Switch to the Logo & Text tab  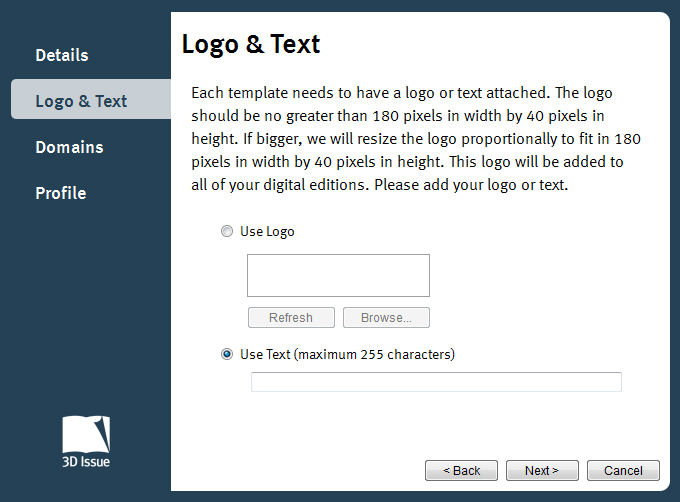(x=81, y=101)
